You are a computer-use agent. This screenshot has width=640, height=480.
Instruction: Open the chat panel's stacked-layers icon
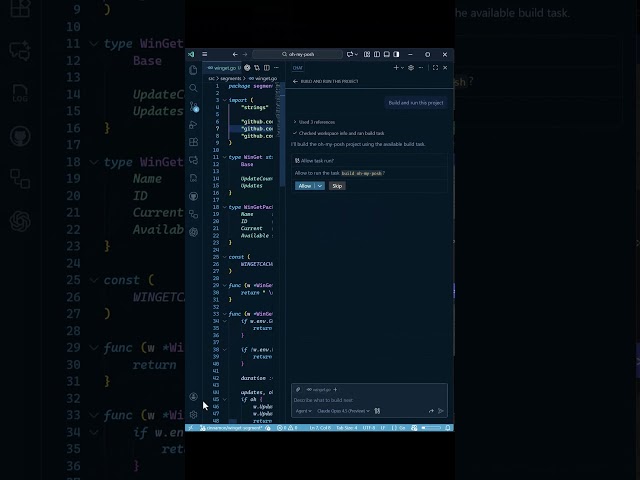click(411, 68)
